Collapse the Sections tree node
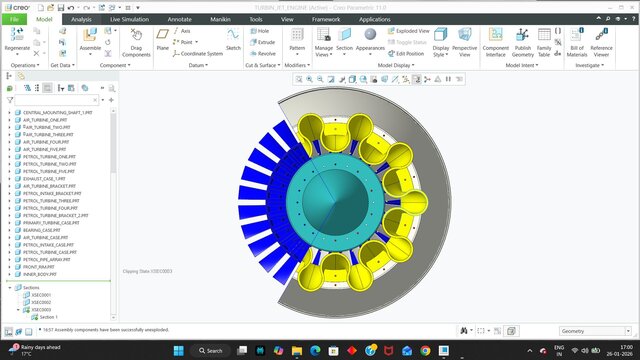This screenshot has height=360, width=640. pos(10,288)
